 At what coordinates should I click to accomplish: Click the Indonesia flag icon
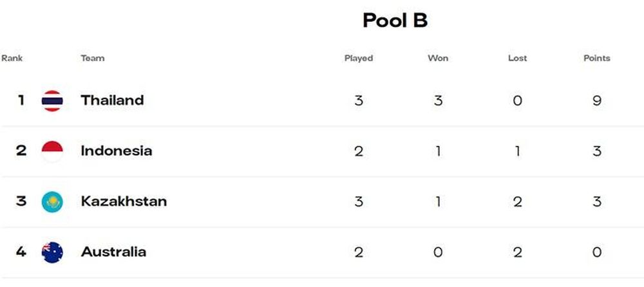(52, 151)
